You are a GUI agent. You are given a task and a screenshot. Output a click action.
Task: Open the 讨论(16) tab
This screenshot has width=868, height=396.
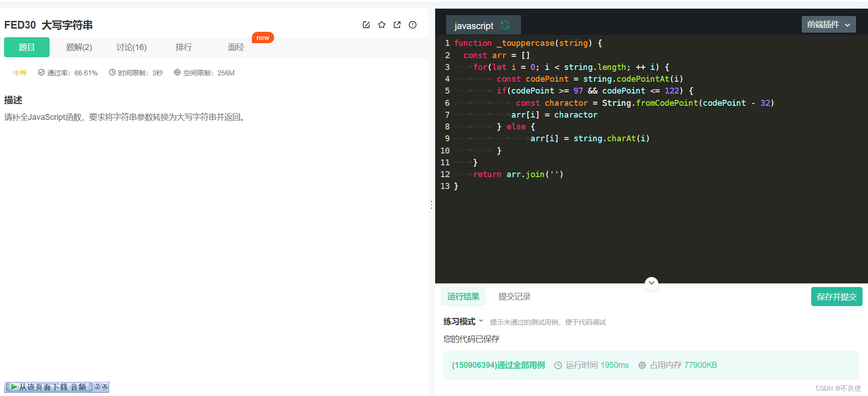point(131,47)
